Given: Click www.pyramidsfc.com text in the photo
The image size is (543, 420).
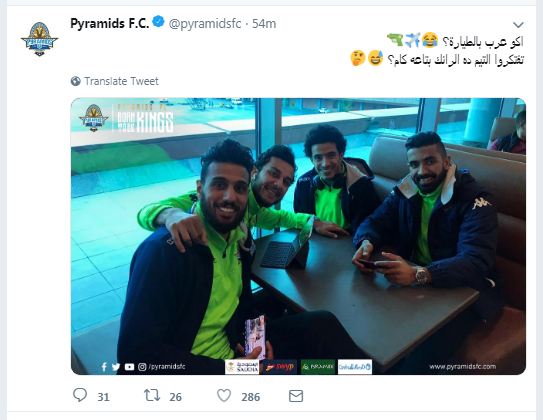Looking at the screenshot, I should 462,366.
